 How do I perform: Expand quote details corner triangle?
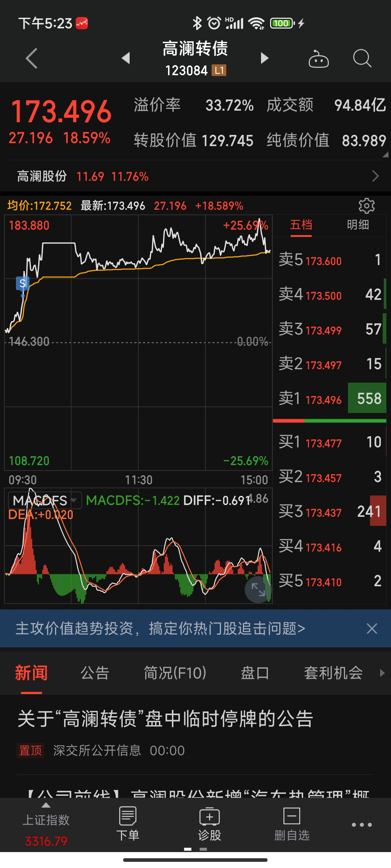click(385, 154)
